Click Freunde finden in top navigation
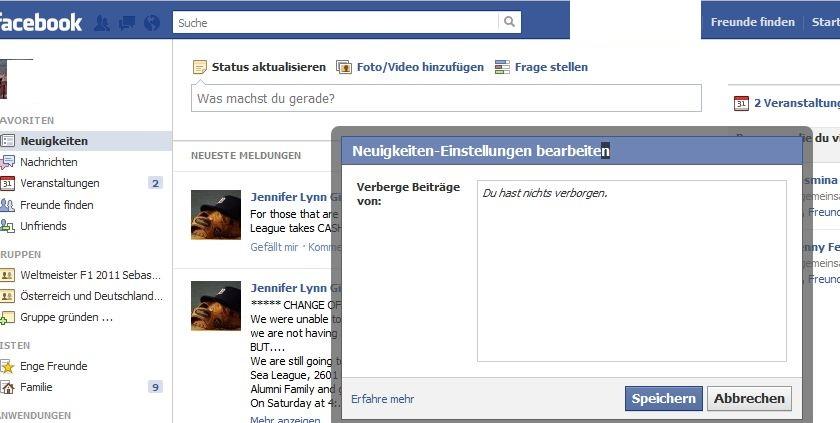The image size is (840, 423). (x=753, y=22)
